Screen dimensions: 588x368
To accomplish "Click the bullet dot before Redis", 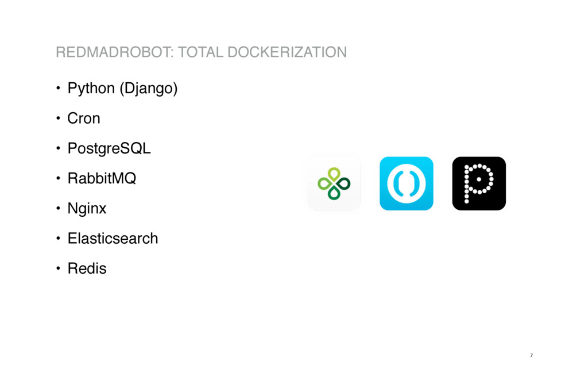I will 58,269.
